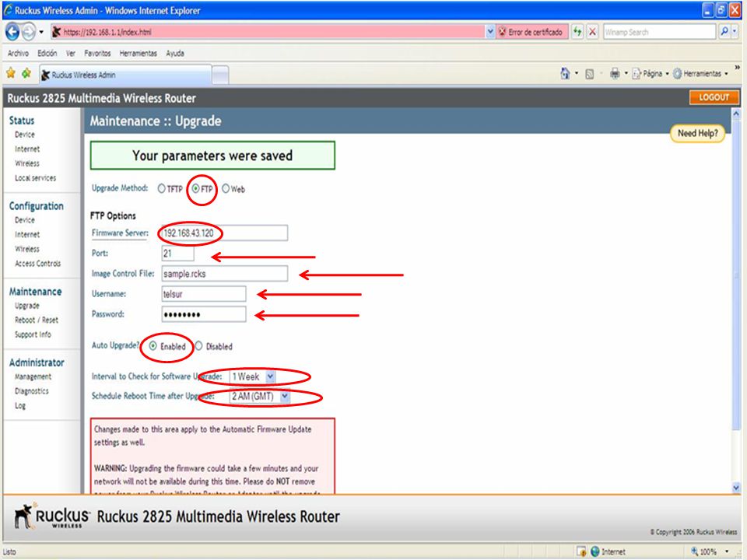747x560 pixels.
Task: Stop loading with the red X icon
Action: click(592, 32)
